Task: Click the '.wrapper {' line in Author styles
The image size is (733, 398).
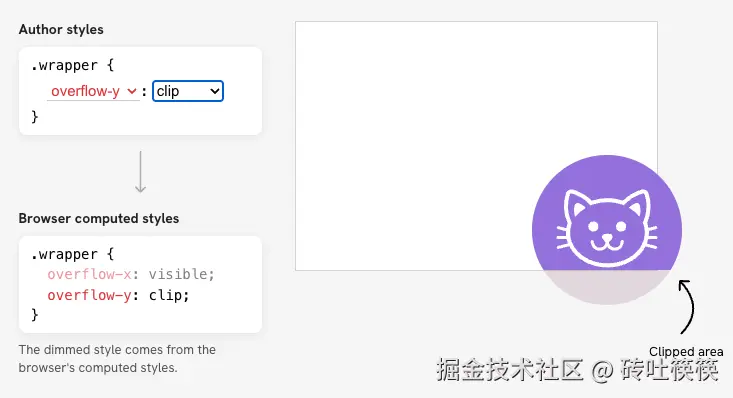Action: [72, 65]
